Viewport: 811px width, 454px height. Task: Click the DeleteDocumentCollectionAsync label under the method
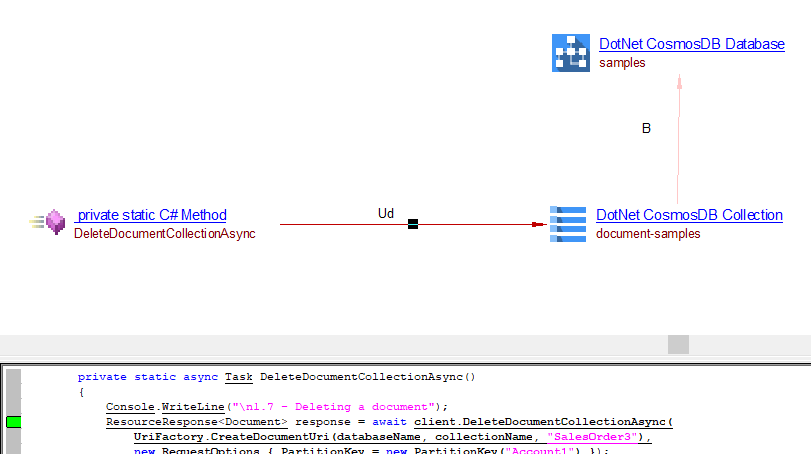[x=165, y=233]
